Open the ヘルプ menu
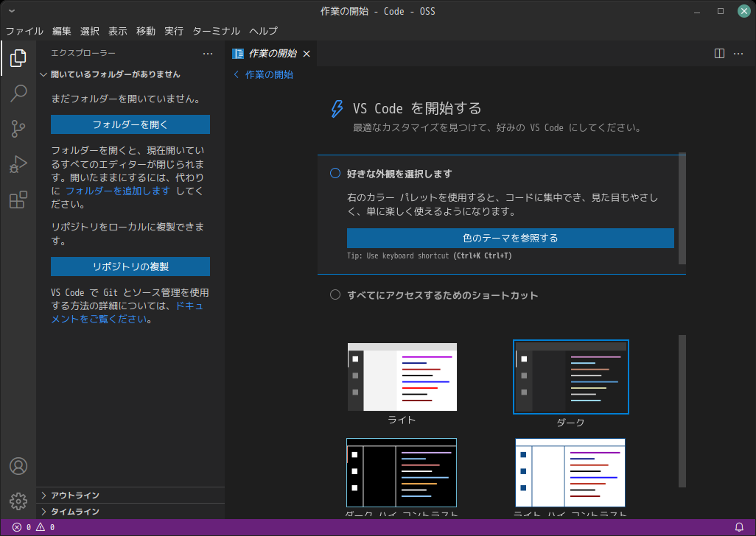The height and width of the screenshot is (536, 756). tap(263, 31)
